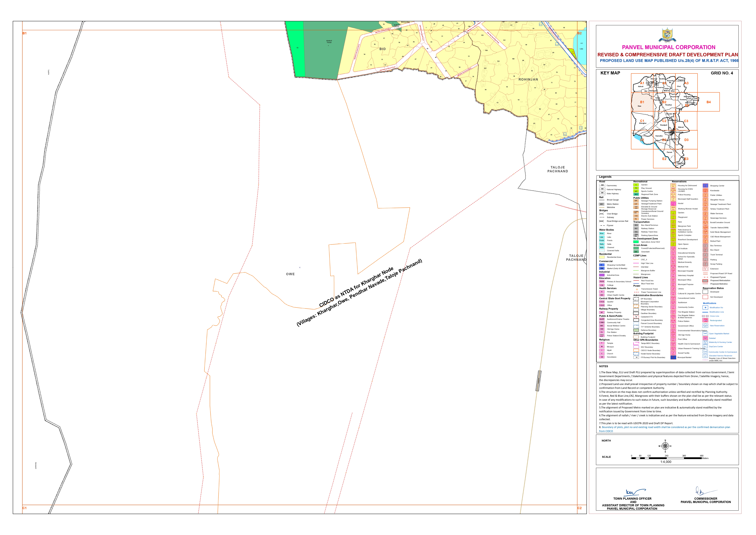Screen dimensions: 756x535
Task: Click the Not Developed red status box
Action: (x=705, y=297)
